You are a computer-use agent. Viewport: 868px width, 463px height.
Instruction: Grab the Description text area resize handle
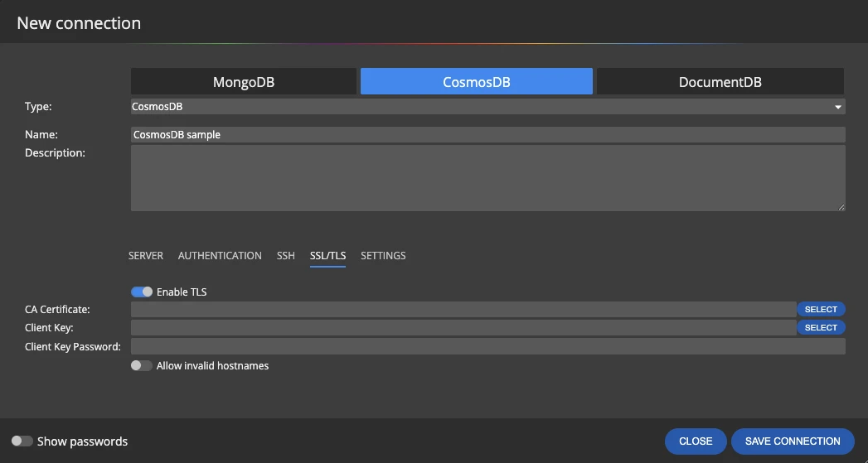coord(841,207)
